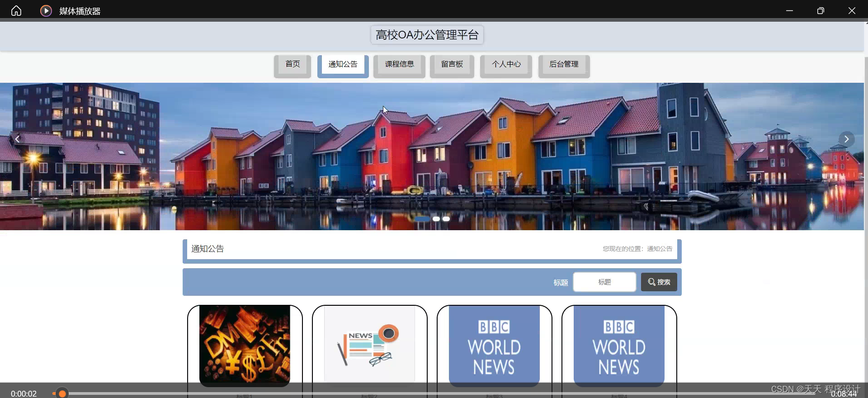Screen dimensions: 868x398
Task: Click the 搜索 search button
Action: pos(659,282)
